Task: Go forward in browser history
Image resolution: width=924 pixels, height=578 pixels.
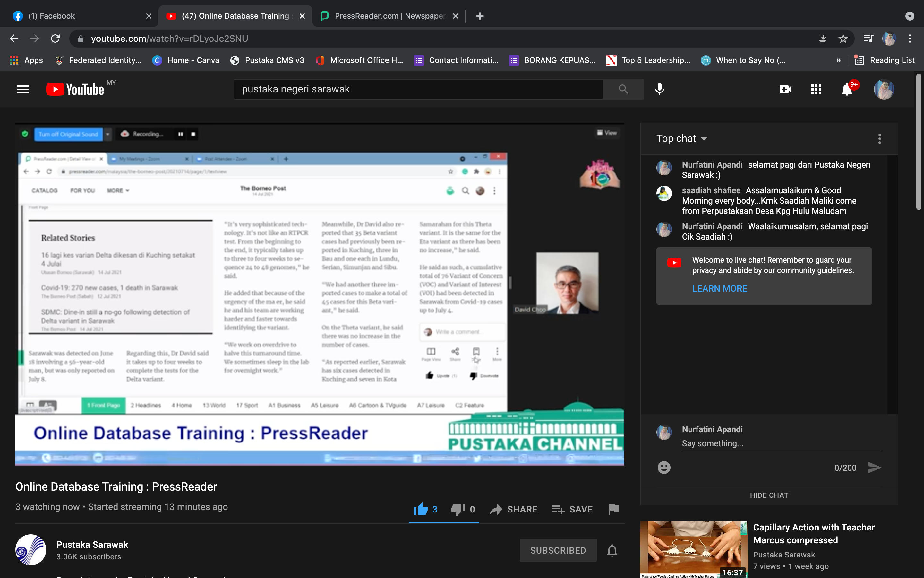Action: 35,39
